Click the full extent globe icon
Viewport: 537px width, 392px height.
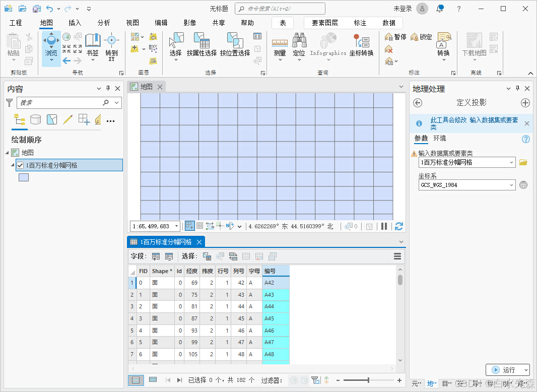click(66, 37)
